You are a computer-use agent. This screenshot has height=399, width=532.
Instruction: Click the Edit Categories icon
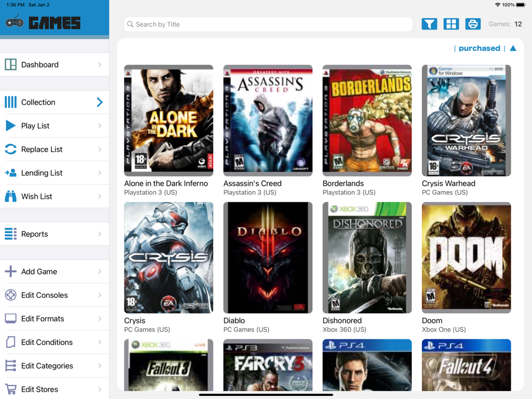(x=11, y=365)
